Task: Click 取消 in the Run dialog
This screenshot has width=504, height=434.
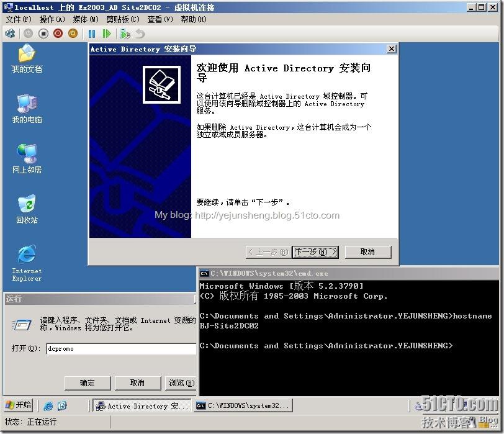Action: pyautogui.click(x=138, y=383)
